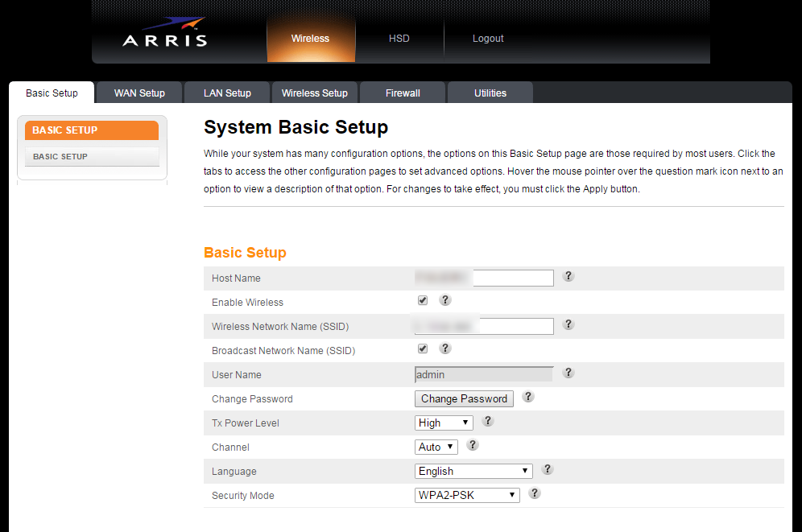Toggle the Enable Wireless checkbox
Screen dimensions: 802x532
(x=423, y=301)
